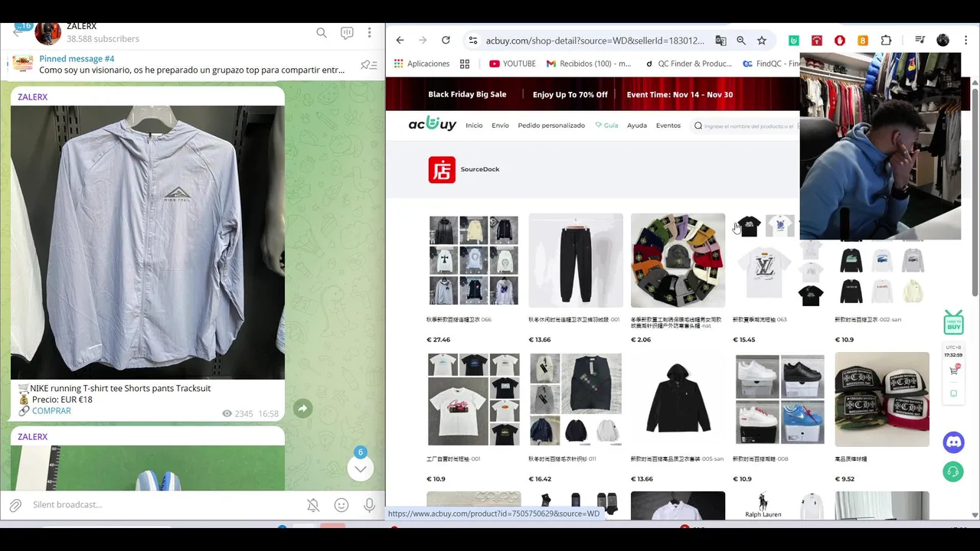Open the Envío menu item

(500, 126)
